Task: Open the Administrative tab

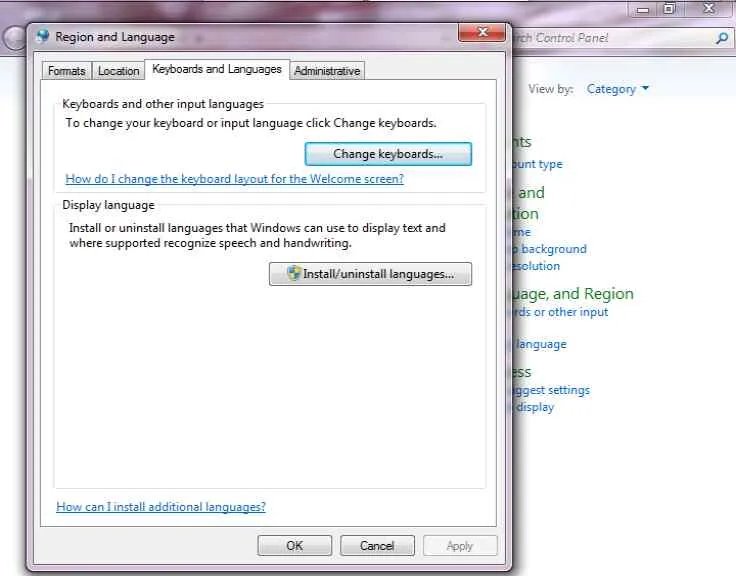Action: (327, 71)
